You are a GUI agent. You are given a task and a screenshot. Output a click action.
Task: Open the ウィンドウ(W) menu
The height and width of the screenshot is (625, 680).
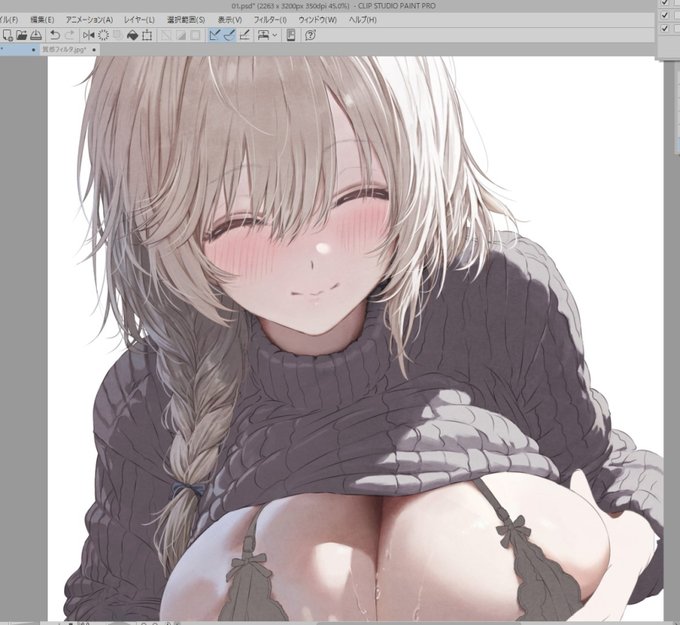click(x=318, y=20)
